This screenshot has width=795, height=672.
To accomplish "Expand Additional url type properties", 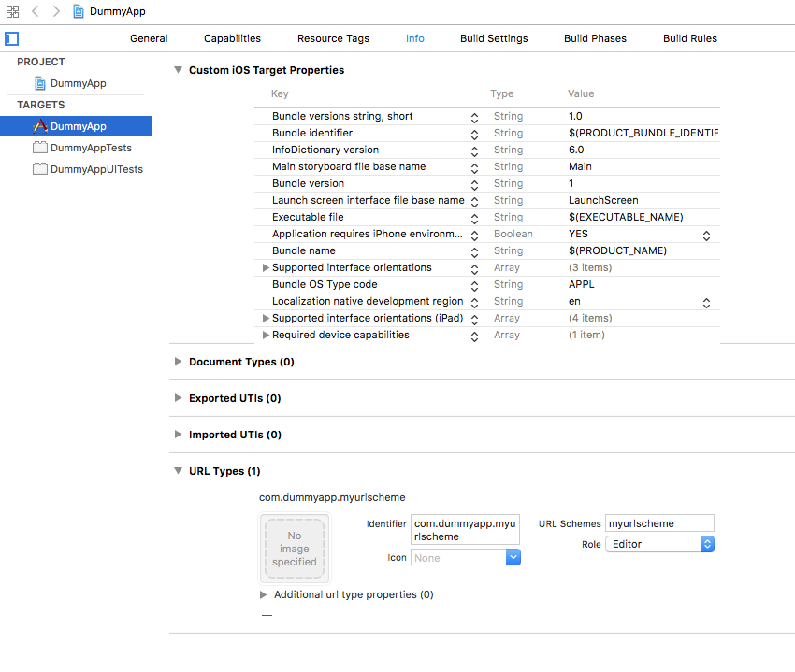I will tap(263, 594).
